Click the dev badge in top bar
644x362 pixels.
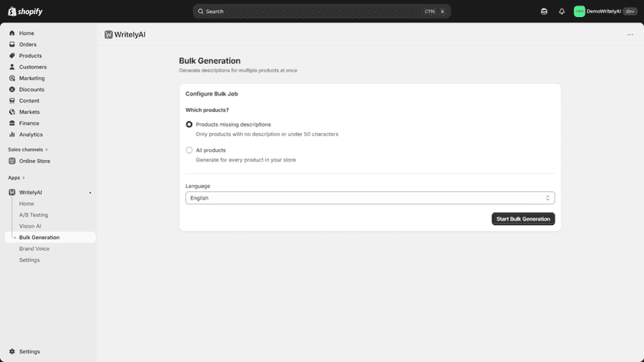(630, 12)
